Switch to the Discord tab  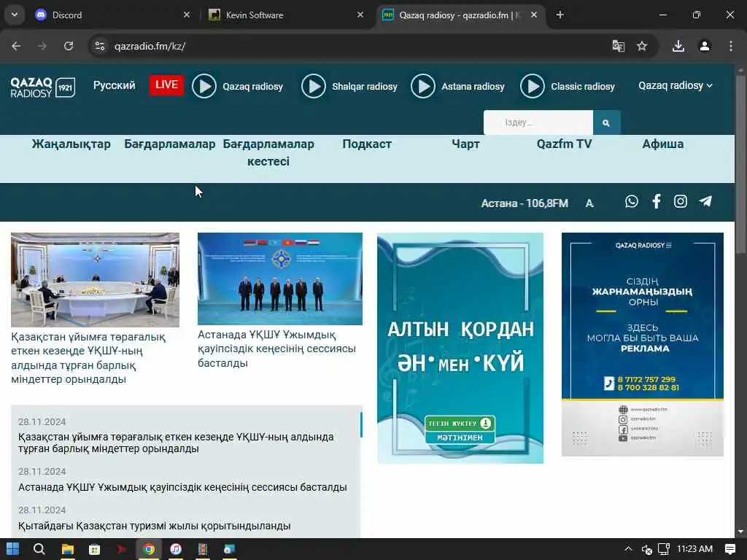(112, 15)
